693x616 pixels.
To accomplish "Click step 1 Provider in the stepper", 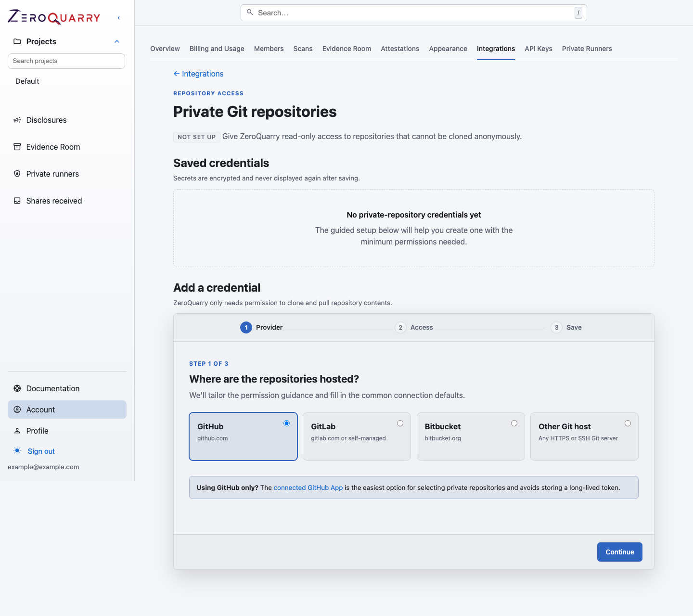I will pos(261,328).
